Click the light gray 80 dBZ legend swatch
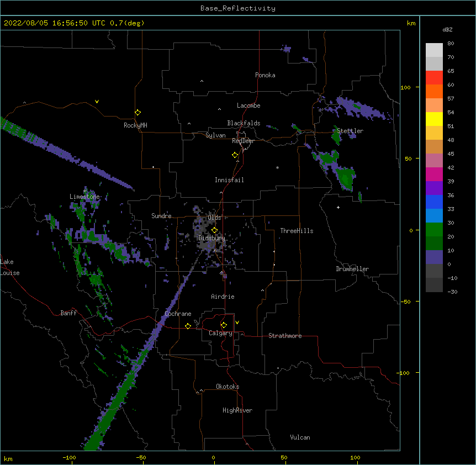The height and width of the screenshot is (465, 476). 434,50
